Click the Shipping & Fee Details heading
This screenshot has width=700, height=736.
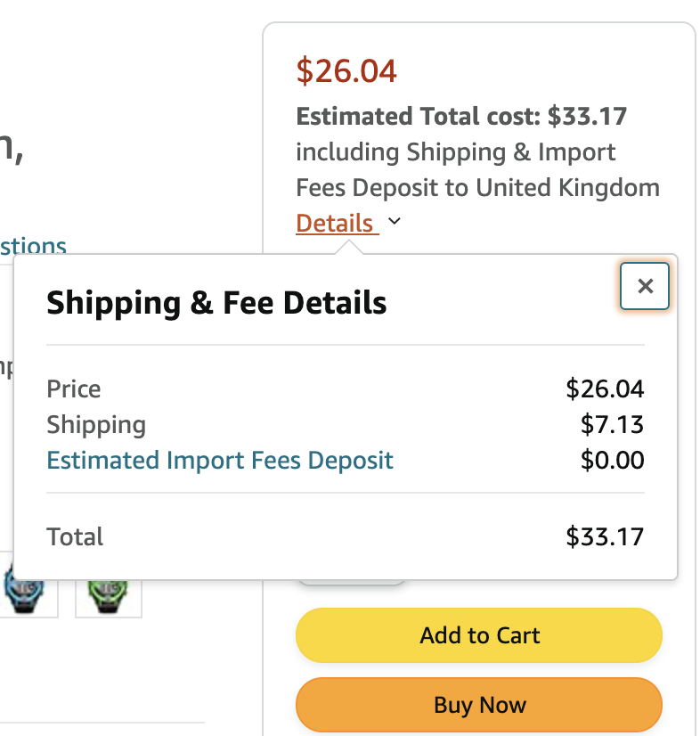(216, 303)
